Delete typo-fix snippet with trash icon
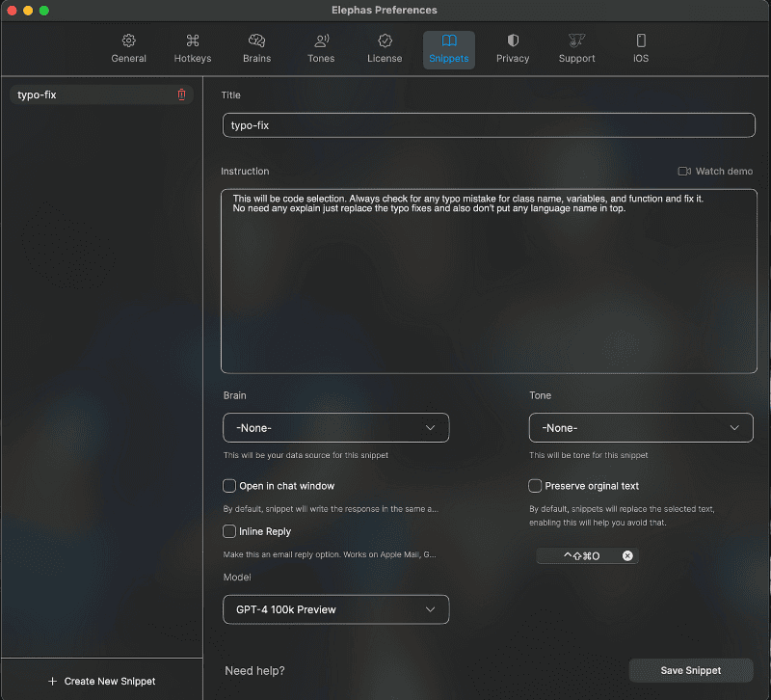 click(181, 94)
